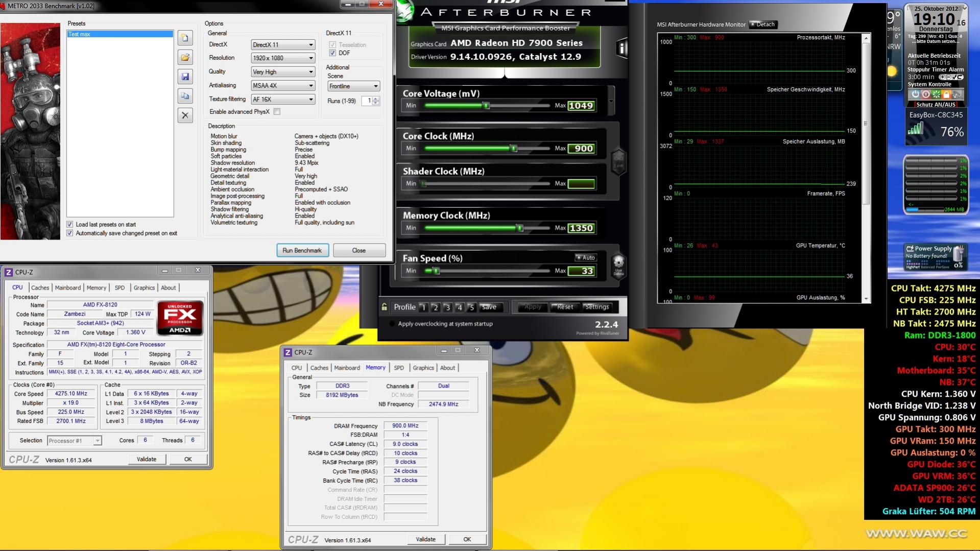Viewport: 980px width, 551px height.
Task: Open Mainboard tab in the CPU-Z CPU window
Action: tap(68, 288)
